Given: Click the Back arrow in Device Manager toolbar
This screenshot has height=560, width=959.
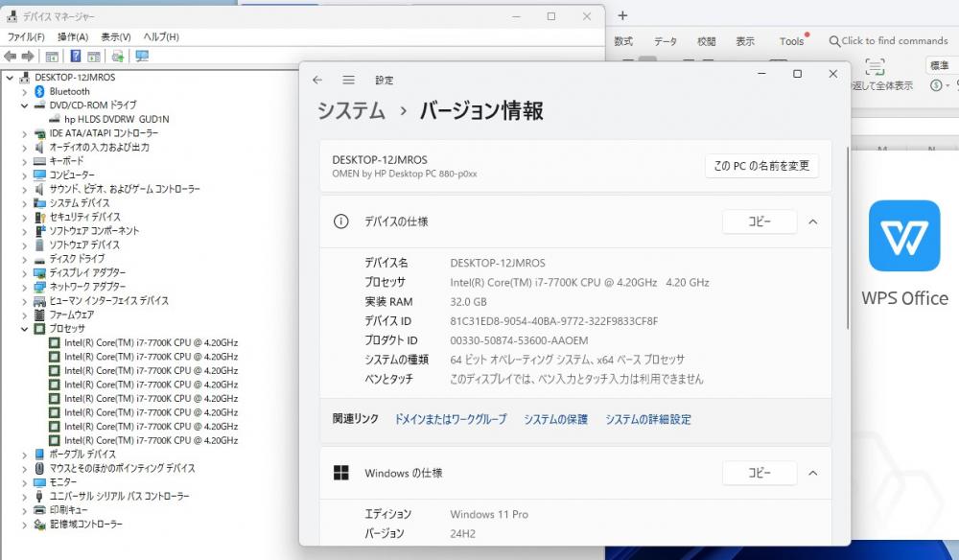Looking at the screenshot, I should [x=10, y=57].
